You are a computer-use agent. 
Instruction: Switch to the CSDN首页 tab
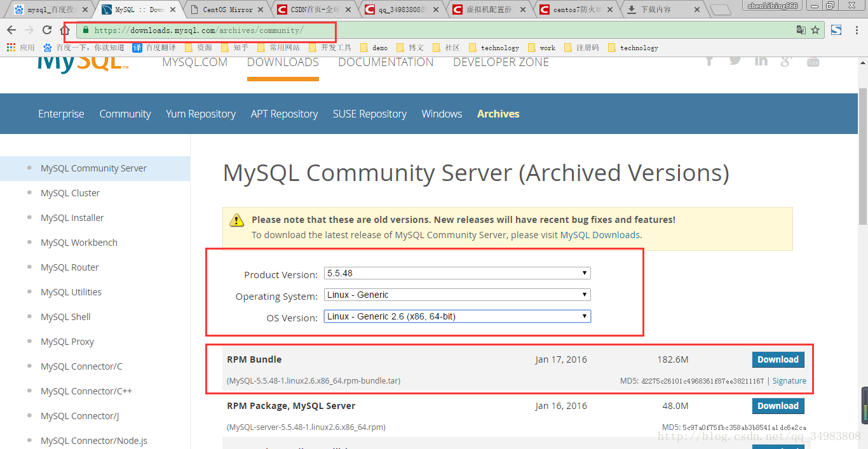(314, 10)
